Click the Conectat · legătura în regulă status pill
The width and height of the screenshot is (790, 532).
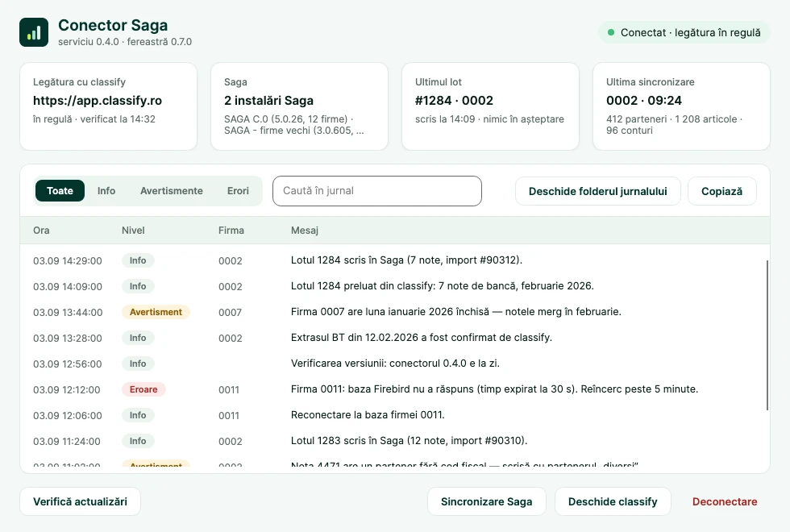pyautogui.click(x=684, y=32)
